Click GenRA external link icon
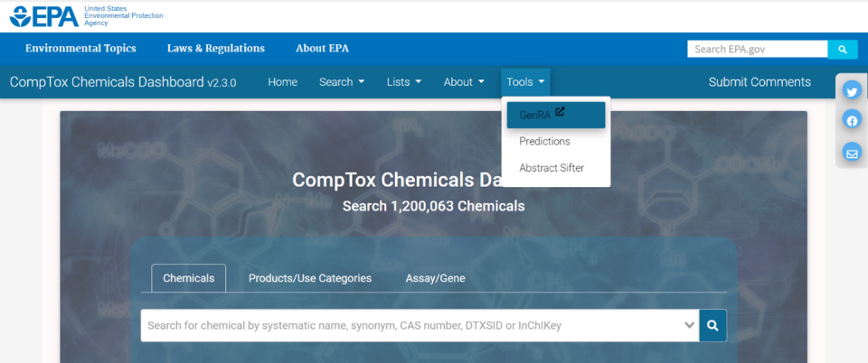 [560, 113]
